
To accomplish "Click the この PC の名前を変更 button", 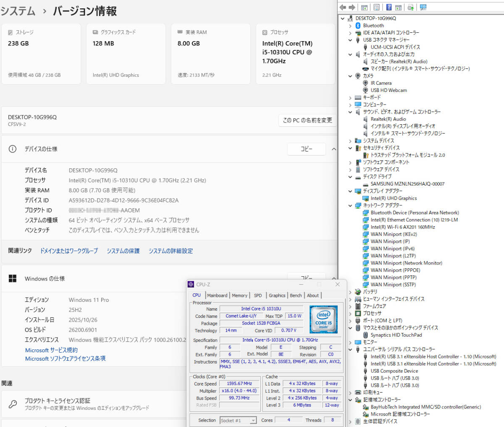I will coord(307,120).
